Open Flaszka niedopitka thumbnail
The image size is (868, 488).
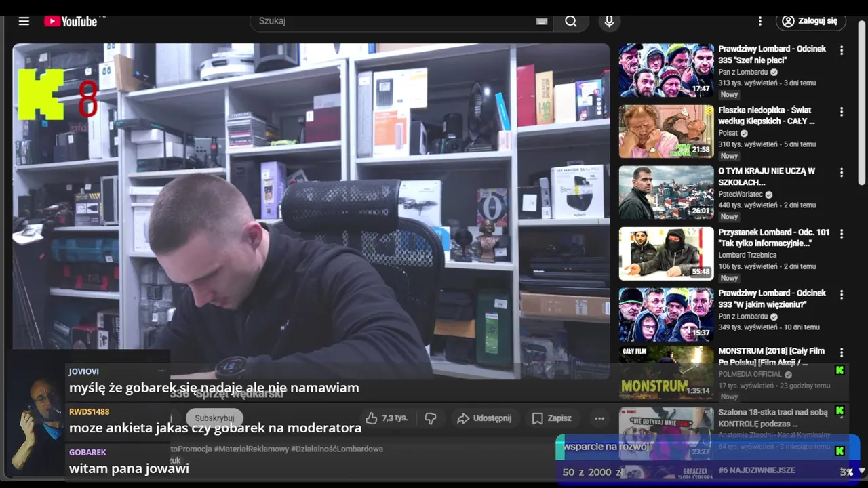point(666,131)
